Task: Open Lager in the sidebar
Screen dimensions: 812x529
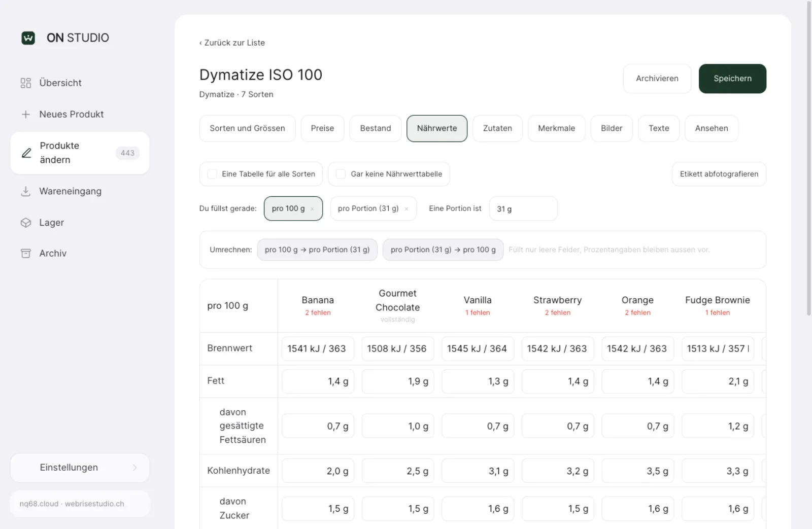Action: pos(80,223)
